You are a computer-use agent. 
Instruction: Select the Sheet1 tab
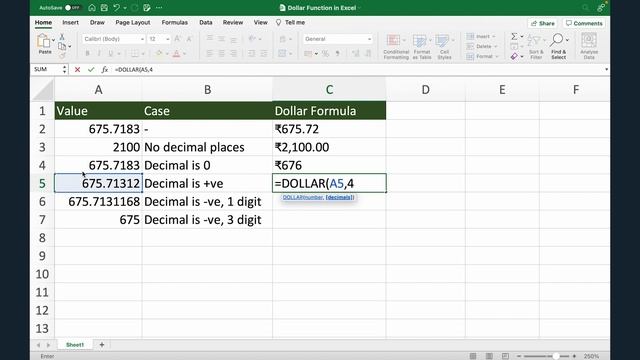(x=75, y=345)
